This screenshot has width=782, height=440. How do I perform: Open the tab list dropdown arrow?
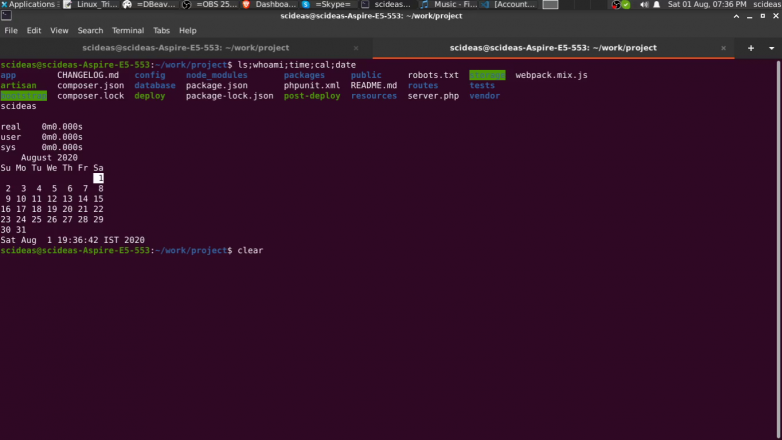pyautogui.click(x=772, y=48)
